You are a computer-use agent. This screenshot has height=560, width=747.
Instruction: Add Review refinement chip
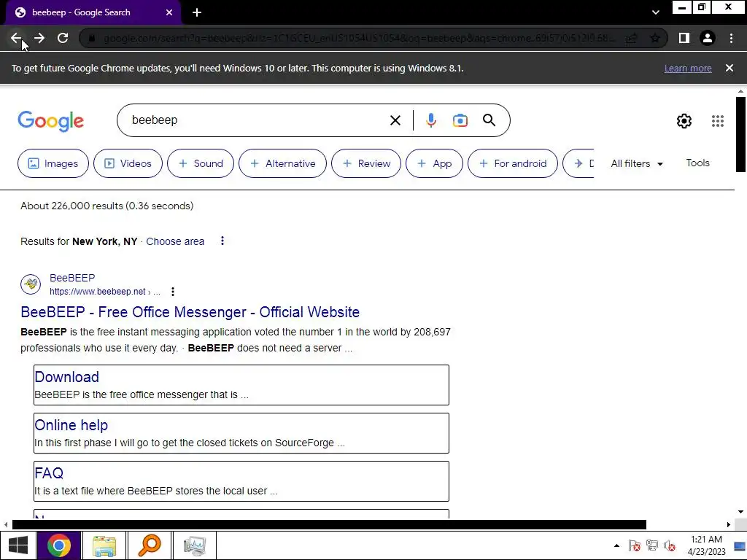pos(366,163)
